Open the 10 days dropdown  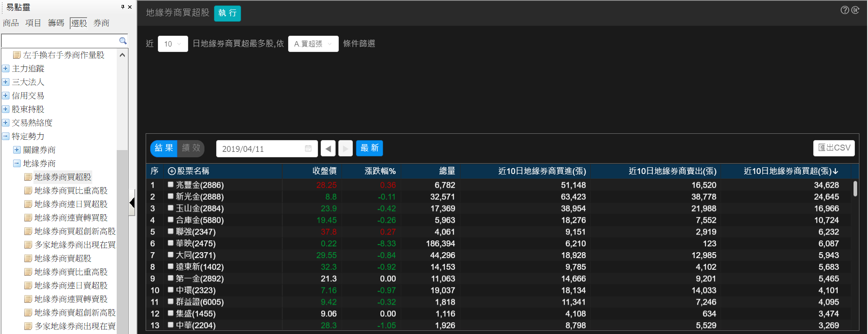pyautogui.click(x=173, y=44)
